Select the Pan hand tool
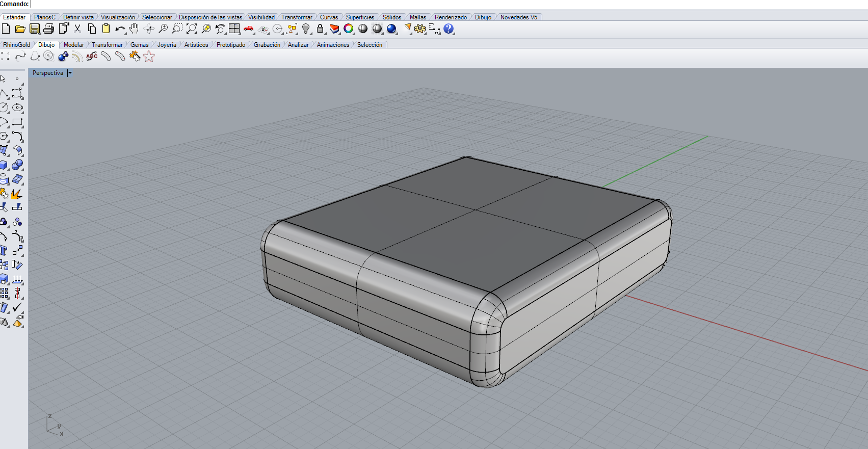The width and height of the screenshot is (868, 449). [x=134, y=29]
